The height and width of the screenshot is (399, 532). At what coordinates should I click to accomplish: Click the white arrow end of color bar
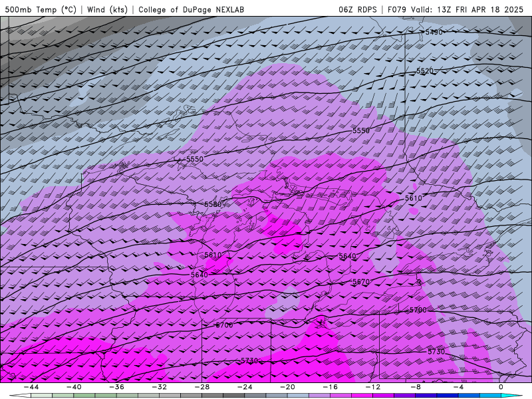(21, 396)
